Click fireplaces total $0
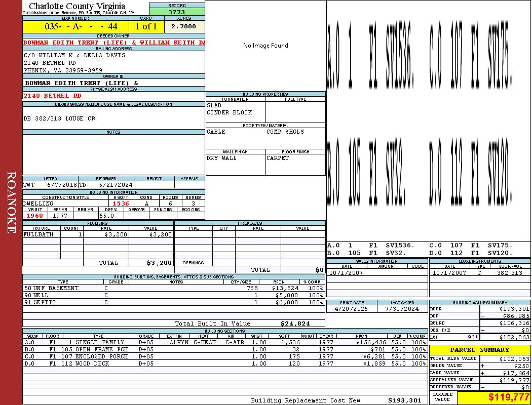The image size is (532, 405). pos(320,270)
